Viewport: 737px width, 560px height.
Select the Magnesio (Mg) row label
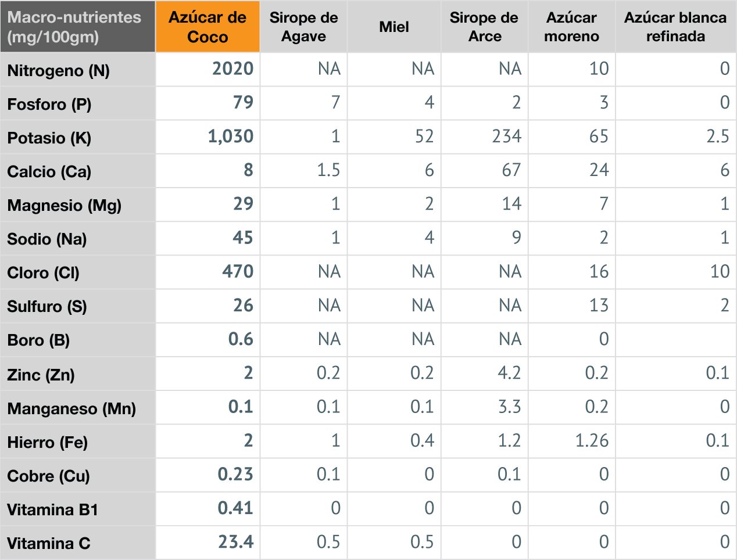pyautogui.click(x=64, y=205)
